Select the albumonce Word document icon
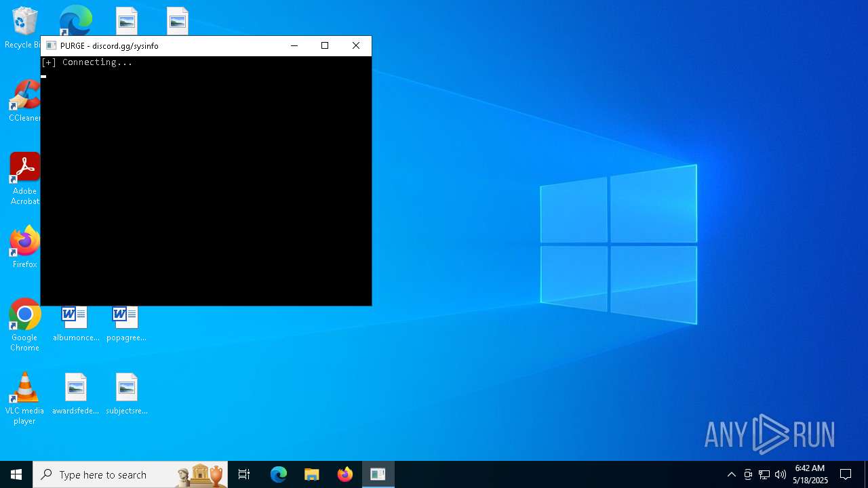The width and height of the screenshot is (868, 488). coord(75,324)
